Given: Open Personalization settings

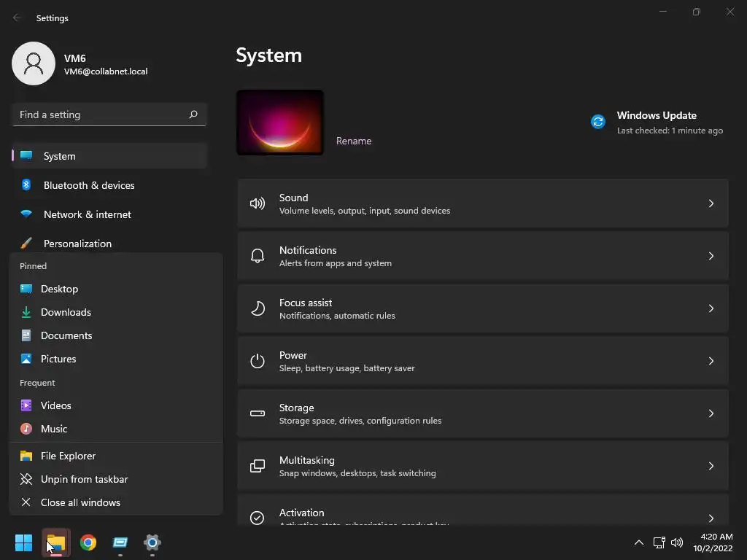Looking at the screenshot, I should point(109,244).
